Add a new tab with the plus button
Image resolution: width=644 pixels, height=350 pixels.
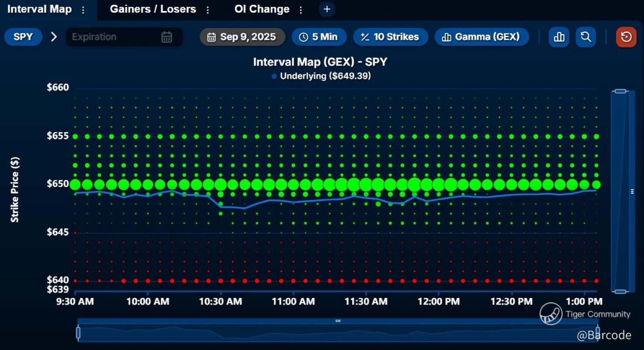[x=327, y=9]
